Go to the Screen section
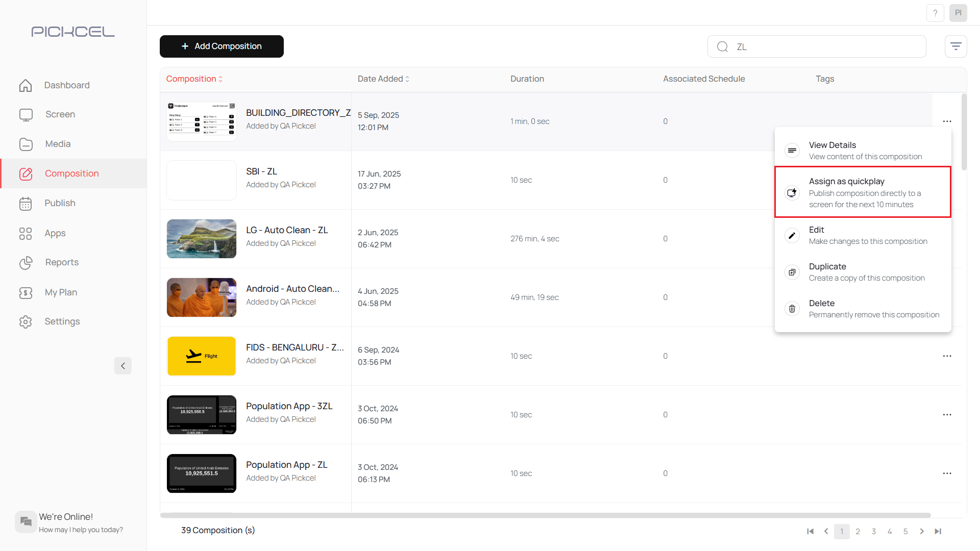Screen dimensions: 980x551 60,114
